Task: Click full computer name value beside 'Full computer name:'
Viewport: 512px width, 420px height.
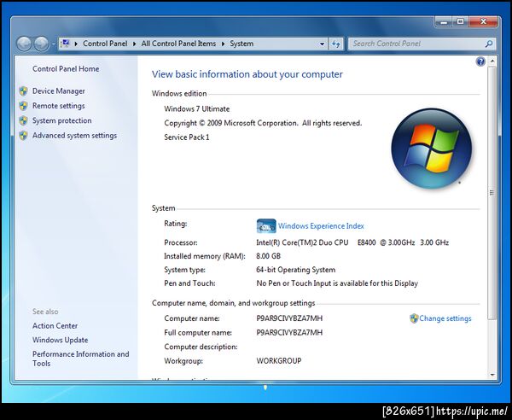Action: point(289,332)
